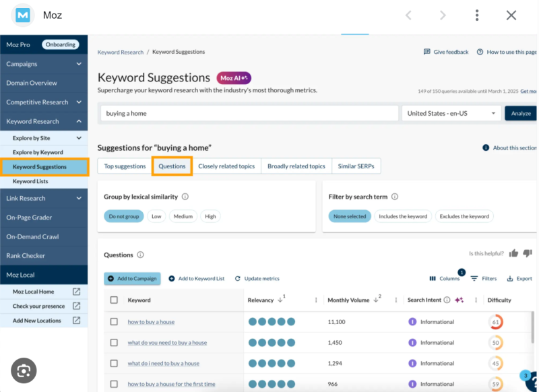Open Relevancy column three-dot menu
The height and width of the screenshot is (392, 539).
[x=316, y=300]
